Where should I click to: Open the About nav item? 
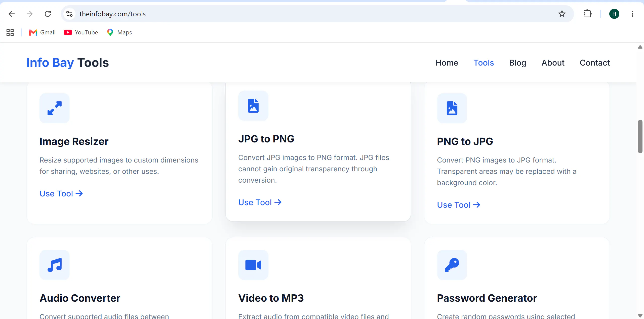point(553,63)
